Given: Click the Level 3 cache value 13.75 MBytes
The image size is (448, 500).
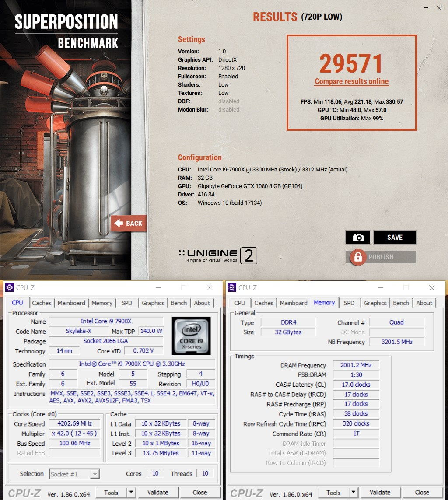Looking at the screenshot, I should pyautogui.click(x=161, y=453).
